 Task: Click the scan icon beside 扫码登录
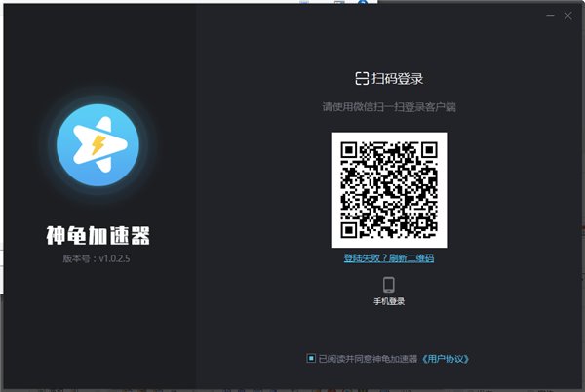[362, 78]
